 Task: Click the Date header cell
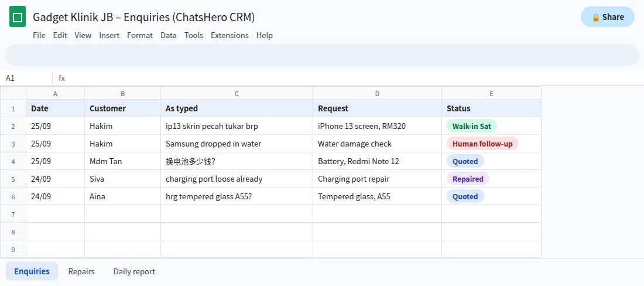pos(56,108)
